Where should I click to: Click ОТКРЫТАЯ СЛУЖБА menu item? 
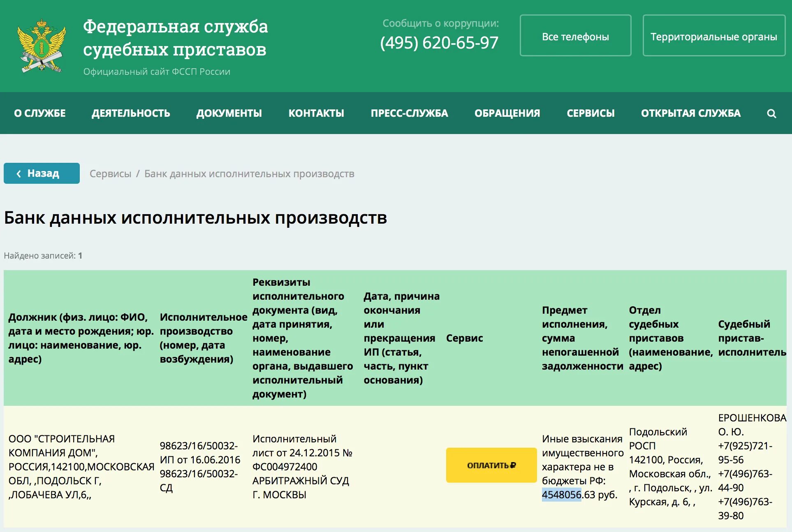690,113
